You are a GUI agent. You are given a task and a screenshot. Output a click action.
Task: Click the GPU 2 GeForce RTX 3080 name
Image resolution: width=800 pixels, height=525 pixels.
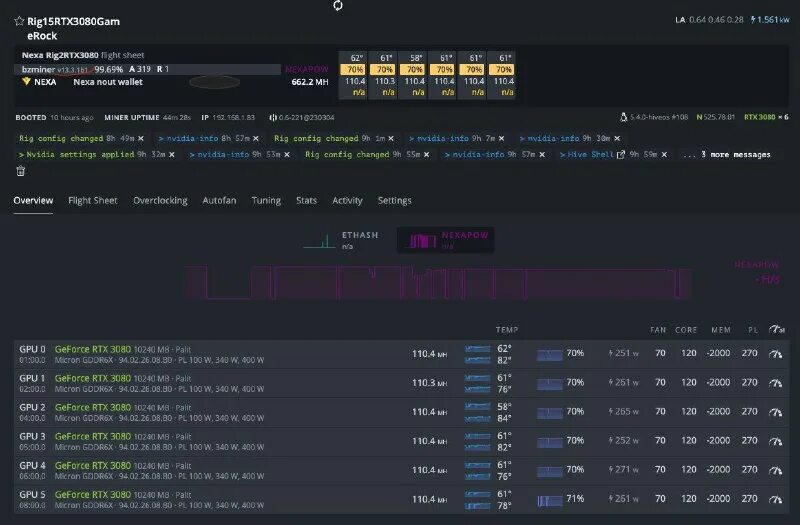pos(93,408)
